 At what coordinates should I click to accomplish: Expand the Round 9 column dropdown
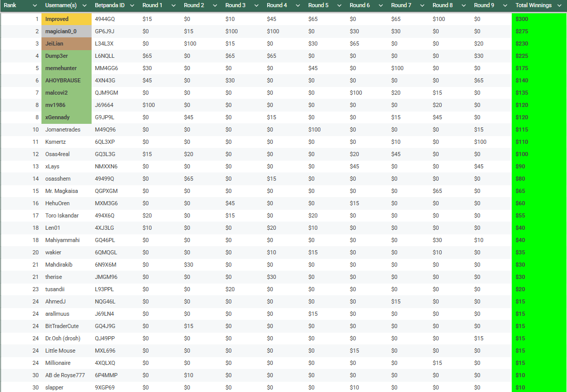click(505, 6)
